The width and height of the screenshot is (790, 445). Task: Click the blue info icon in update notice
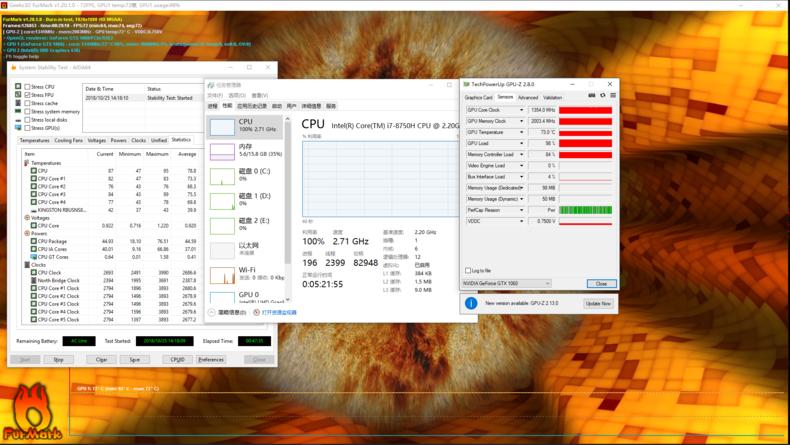coord(472,303)
